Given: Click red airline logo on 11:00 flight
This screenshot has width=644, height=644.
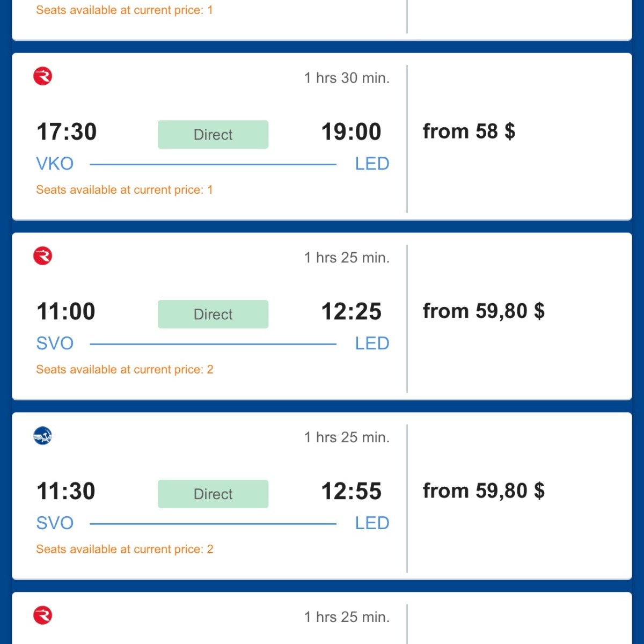Looking at the screenshot, I should tap(43, 256).
